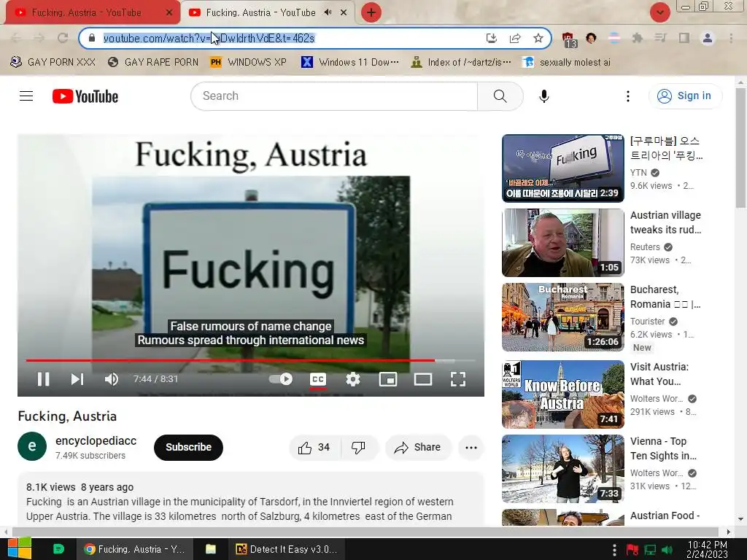Screen dimensions: 747x560
Task: Open the browser profile icon
Action: click(708, 38)
